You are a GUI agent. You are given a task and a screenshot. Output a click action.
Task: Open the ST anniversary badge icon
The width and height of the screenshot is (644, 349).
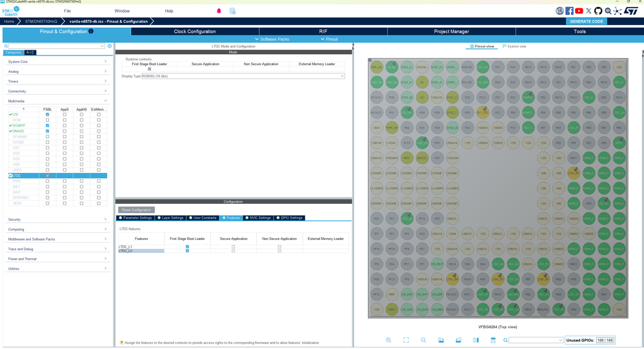pyautogui.click(x=559, y=11)
